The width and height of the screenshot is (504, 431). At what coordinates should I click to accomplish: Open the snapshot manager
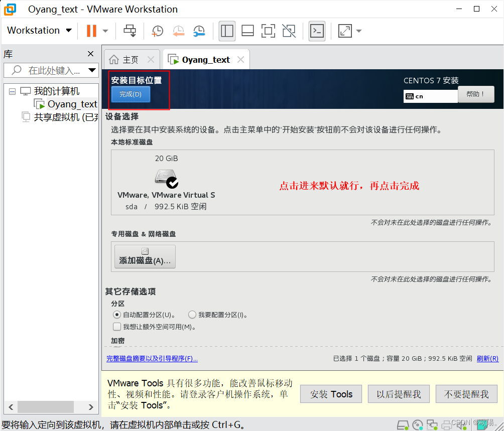click(199, 31)
